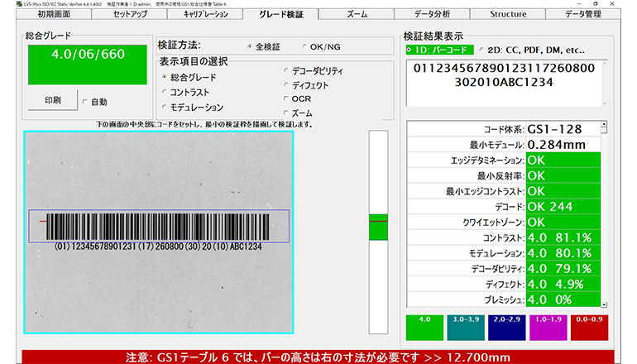Click the overall grade 4.0/06/660 box
637x364 pixels.
(88, 65)
